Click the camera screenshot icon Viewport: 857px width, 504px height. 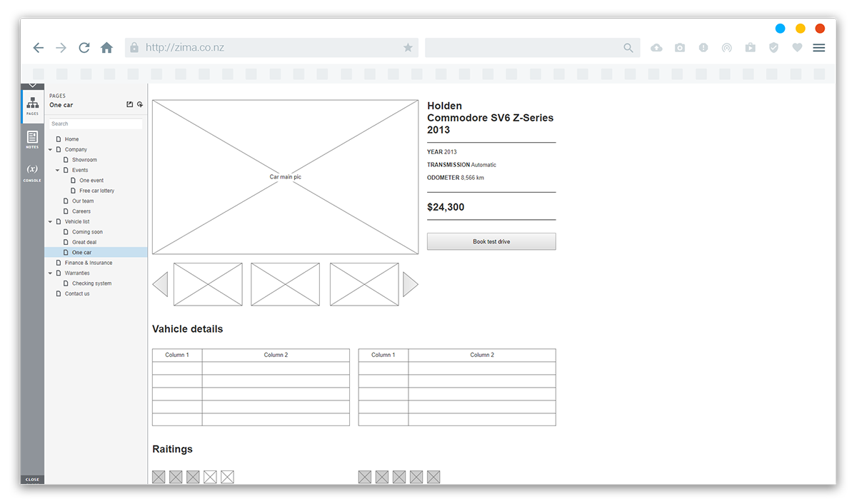coord(680,48)
